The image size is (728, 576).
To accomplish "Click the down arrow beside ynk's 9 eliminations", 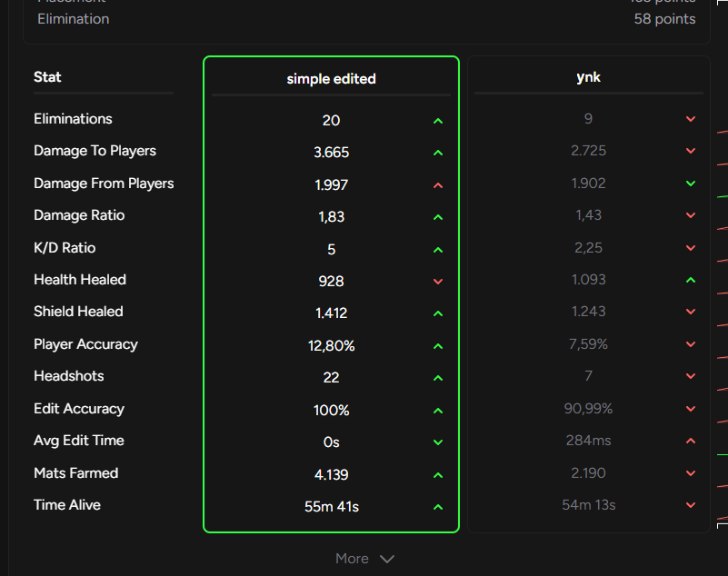I will coord(691,119).
